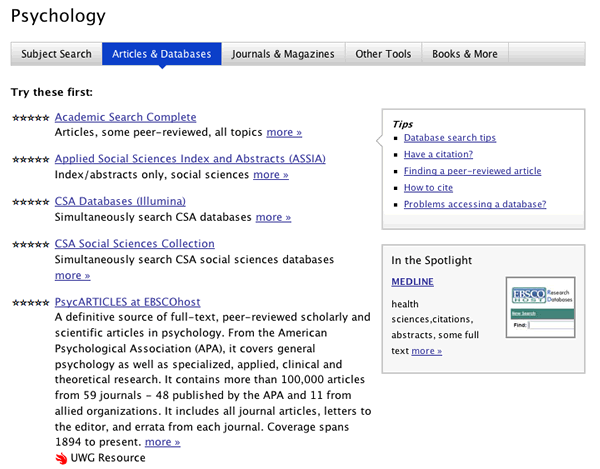Click more after '1894 to present'

163,442
